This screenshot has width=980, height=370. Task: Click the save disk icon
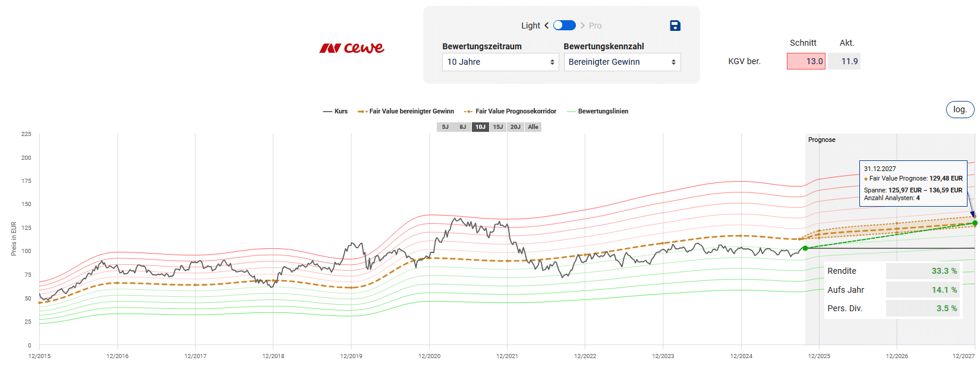675,26
